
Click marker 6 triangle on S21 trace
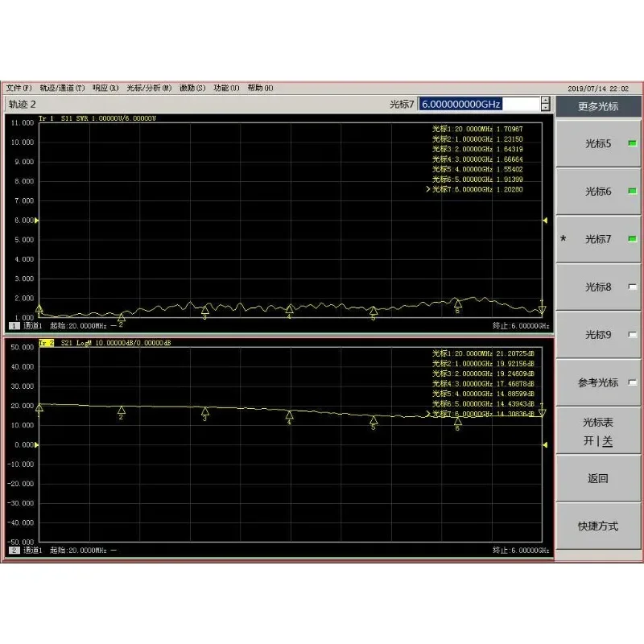(457, 421)
